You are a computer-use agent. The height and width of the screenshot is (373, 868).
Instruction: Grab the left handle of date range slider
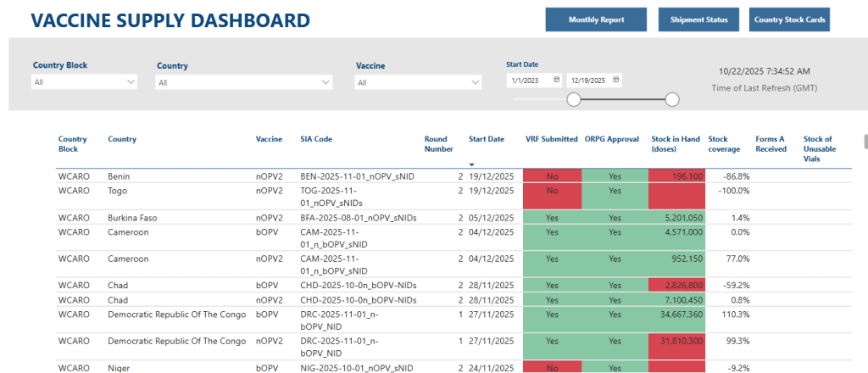(574, 99)
